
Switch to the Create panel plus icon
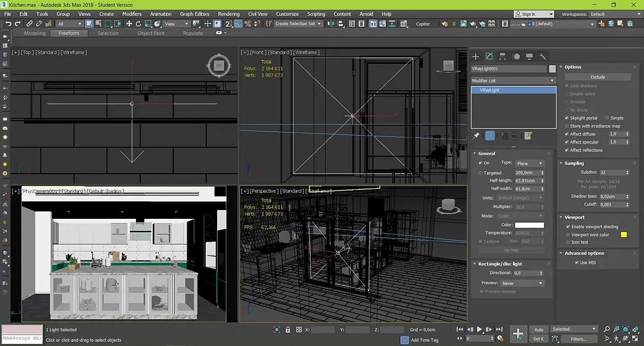coord(475,57)
